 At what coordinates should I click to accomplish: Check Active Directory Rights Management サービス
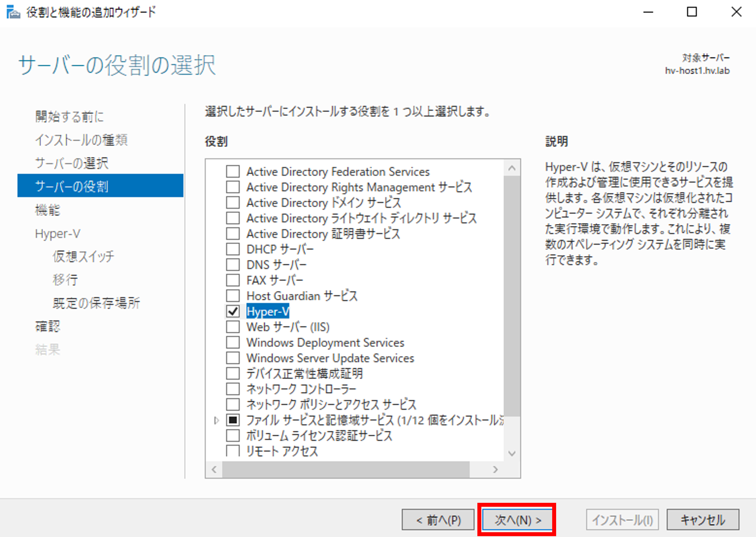233,187
